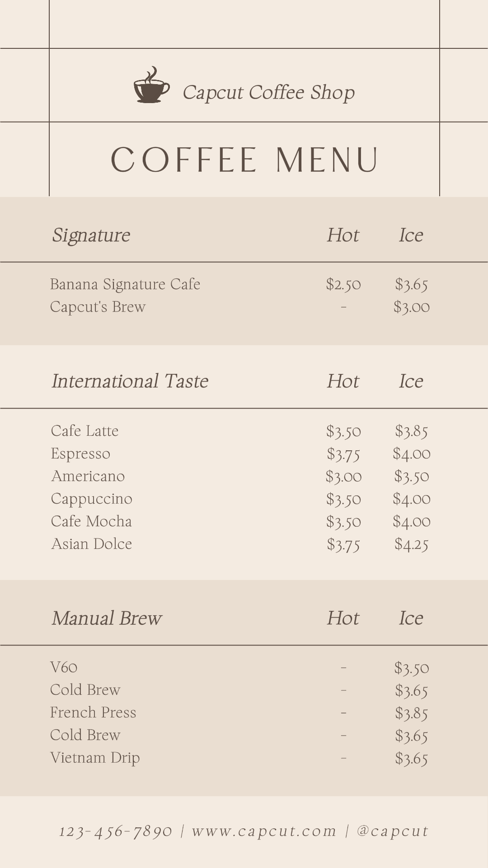Click the steaming coffee cup logo
Screen dimensions: 488x868
click(151, 86)
